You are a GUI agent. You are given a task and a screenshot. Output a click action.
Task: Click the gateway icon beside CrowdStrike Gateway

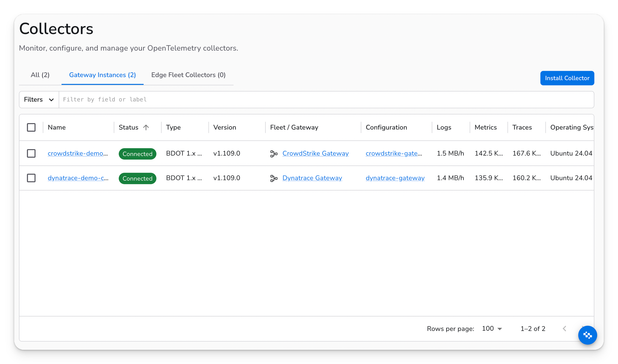point(274,153)
